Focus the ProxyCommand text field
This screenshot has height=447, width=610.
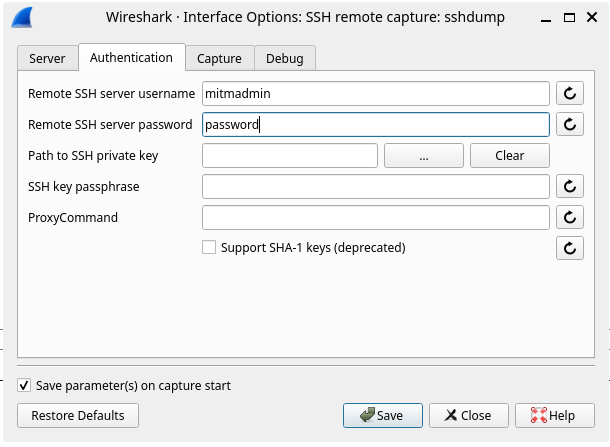375,217
